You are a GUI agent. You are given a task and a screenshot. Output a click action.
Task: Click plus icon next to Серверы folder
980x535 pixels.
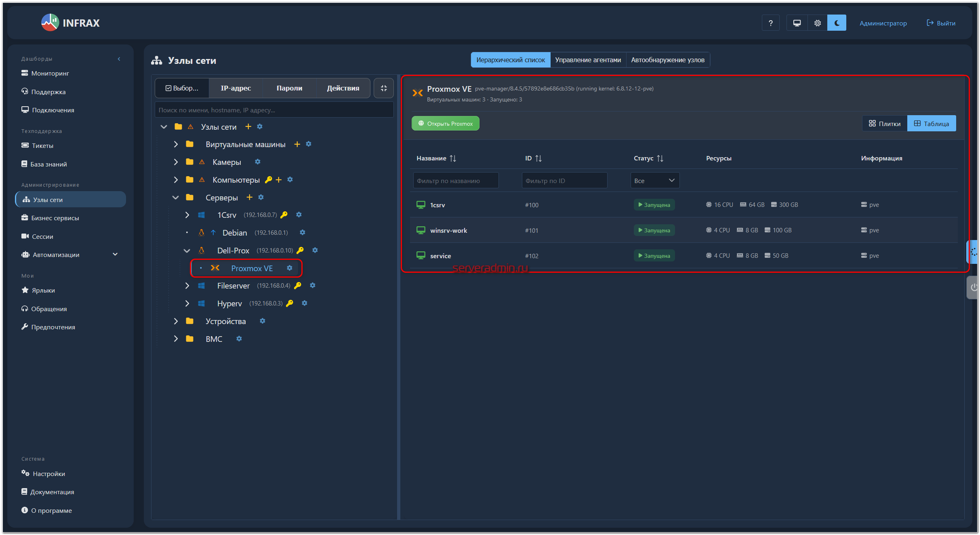[x=249, y=197]
